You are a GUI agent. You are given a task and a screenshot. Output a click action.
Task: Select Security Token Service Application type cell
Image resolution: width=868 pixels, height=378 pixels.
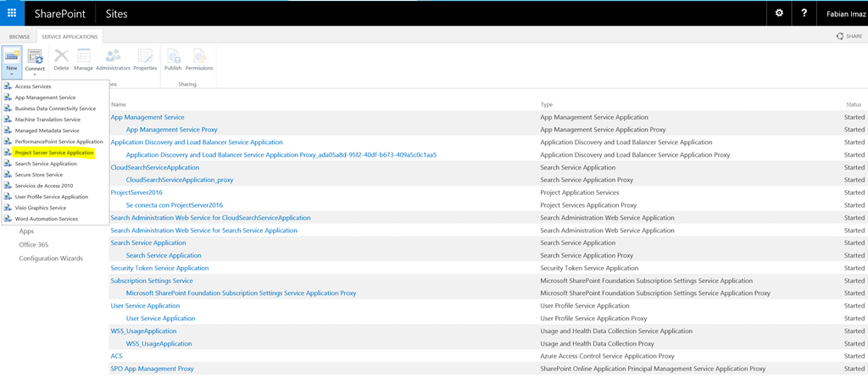(589, 268)
